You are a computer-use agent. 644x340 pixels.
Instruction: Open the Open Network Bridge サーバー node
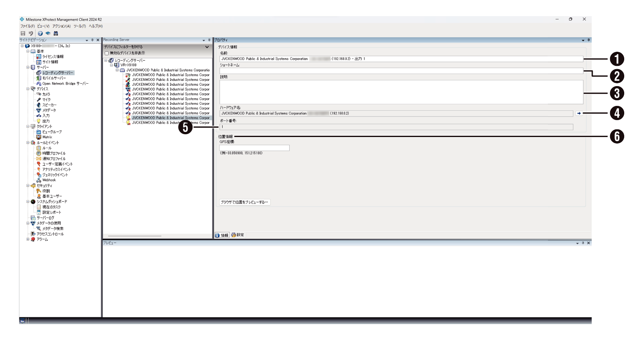tap(65, 84)
